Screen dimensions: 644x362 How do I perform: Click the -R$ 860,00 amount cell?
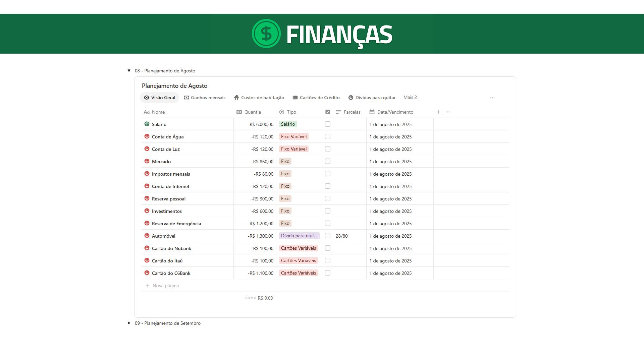[x=255, y=162]
